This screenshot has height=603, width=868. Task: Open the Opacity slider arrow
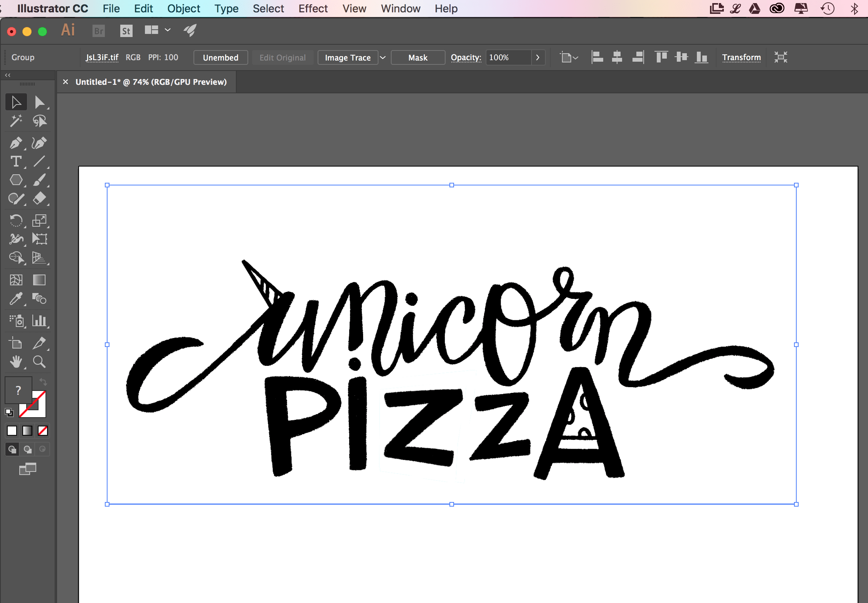pyautogui.click(x=538, y=57)
